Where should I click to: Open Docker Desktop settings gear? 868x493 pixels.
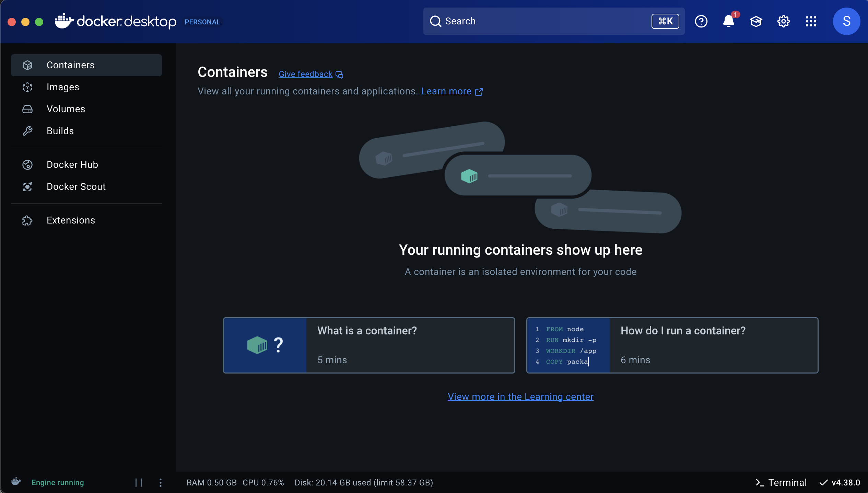tap(783, 21)
